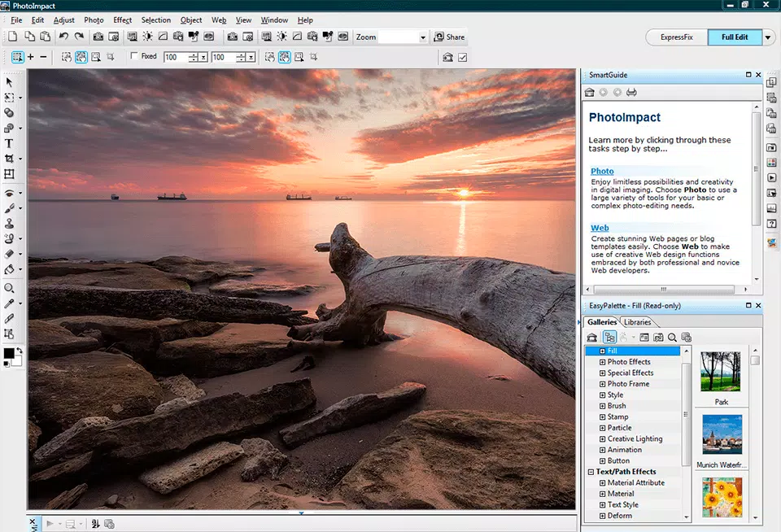The width and height of the screenshot is (781, 532).
Task: Open the Help menu
Action: coord(305,20)
